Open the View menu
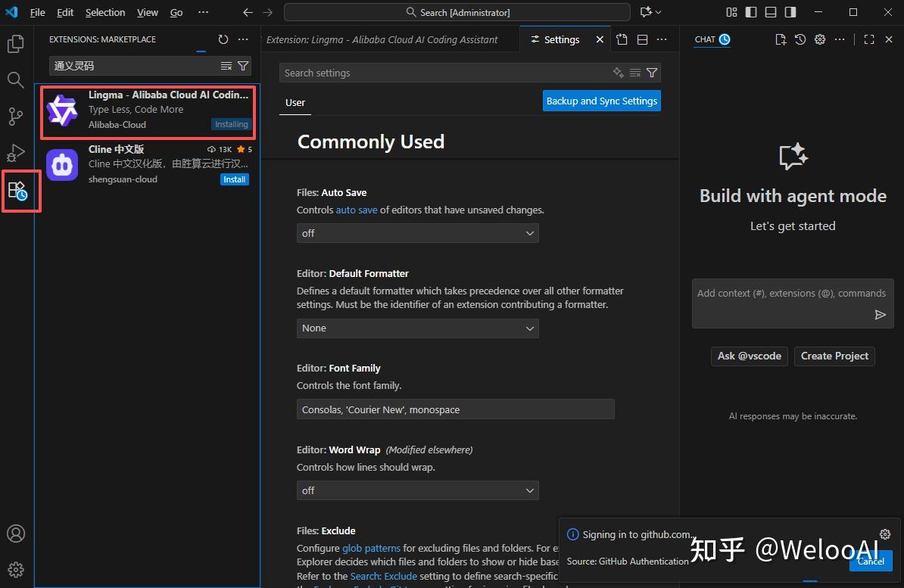Viewport: 904px width, 588px height. [148, 12]
